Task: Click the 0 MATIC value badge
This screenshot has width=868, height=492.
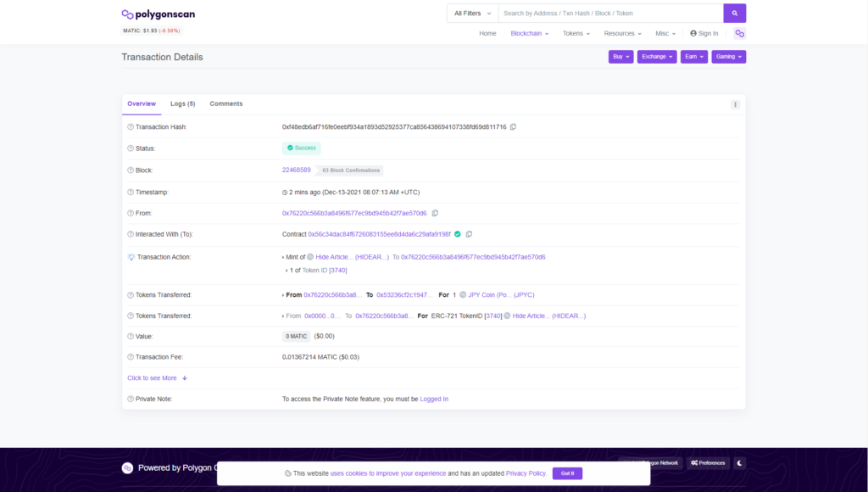Action: pos(296,336)
